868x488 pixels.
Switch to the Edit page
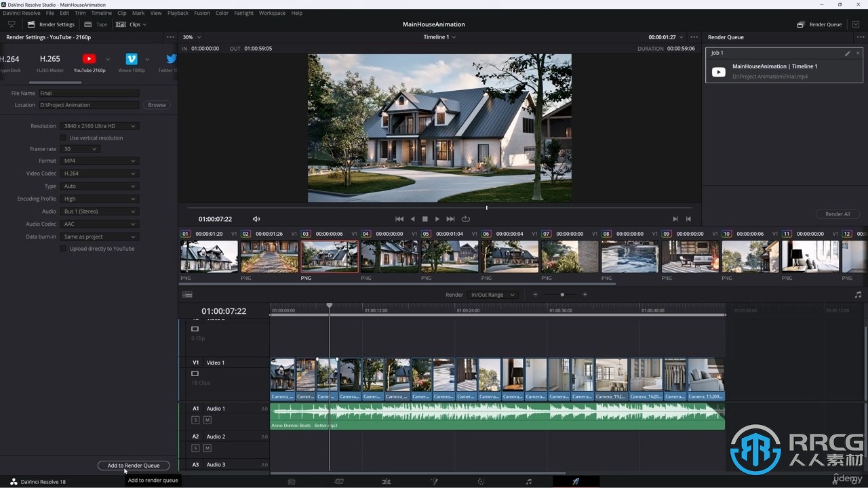click(387, 482)
